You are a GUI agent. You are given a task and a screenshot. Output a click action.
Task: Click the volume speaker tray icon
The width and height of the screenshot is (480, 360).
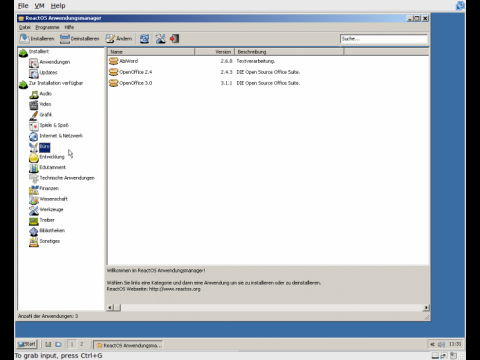point(441,344)
